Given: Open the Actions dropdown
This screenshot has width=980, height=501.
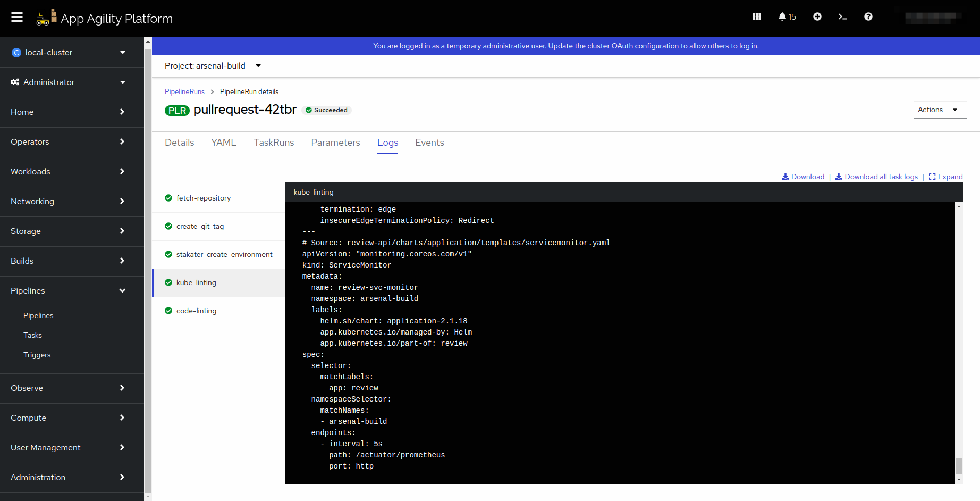Looking at the screenshot, I should pos(939,110).
